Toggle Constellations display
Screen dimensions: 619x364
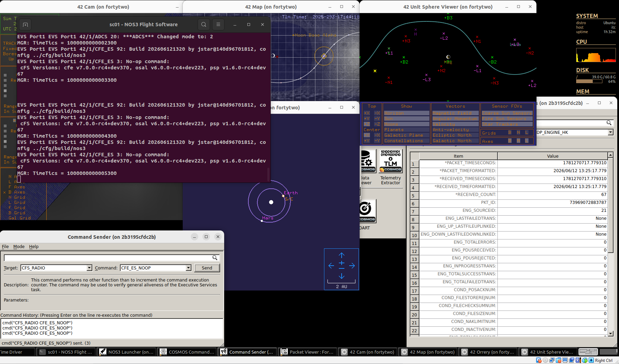point(406,141)
